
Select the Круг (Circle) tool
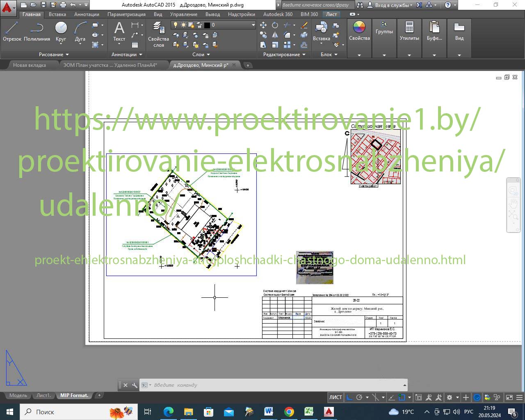[61, 31]
